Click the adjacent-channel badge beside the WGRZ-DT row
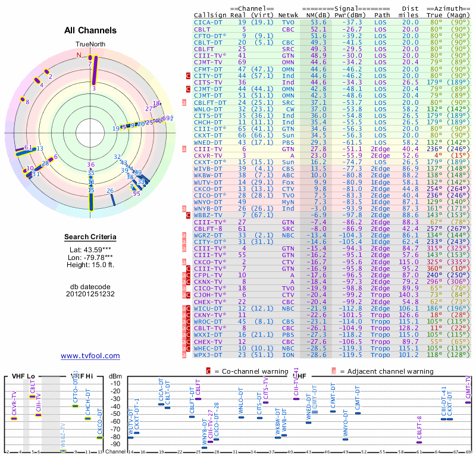 (184, 235)
